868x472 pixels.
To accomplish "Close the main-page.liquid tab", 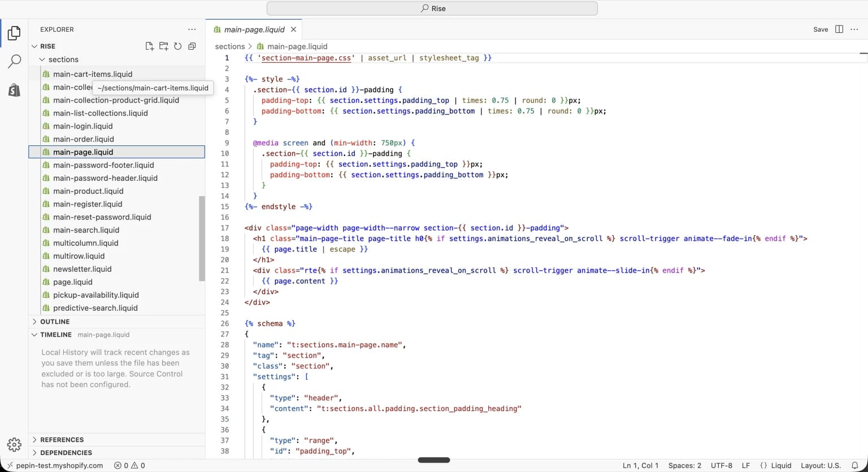I will [x=293, y=29].
